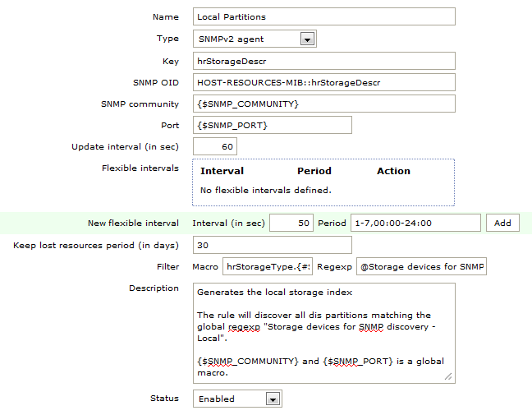The width and height of the screenshot is (532, 415).
Task: Click the flexible interval Period field
Action: pos(415,223)
